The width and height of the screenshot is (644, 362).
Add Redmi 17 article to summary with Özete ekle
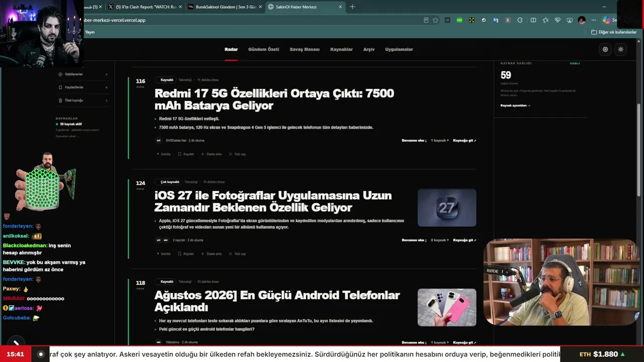pos(211,154)
